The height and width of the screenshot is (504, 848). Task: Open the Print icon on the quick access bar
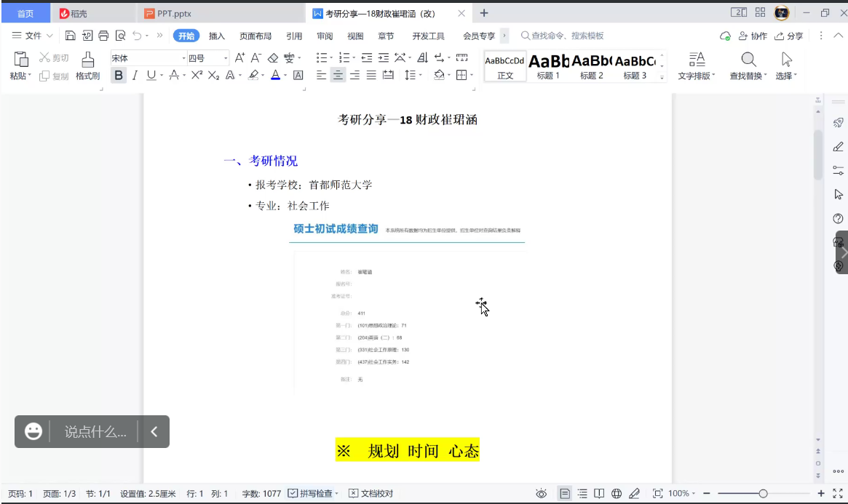[x=103, y=34]
